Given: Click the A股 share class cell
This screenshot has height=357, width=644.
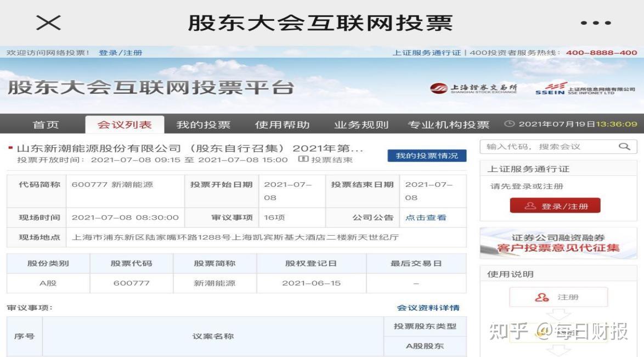Looking at the screenshot, I should click(x=48, y=283).
